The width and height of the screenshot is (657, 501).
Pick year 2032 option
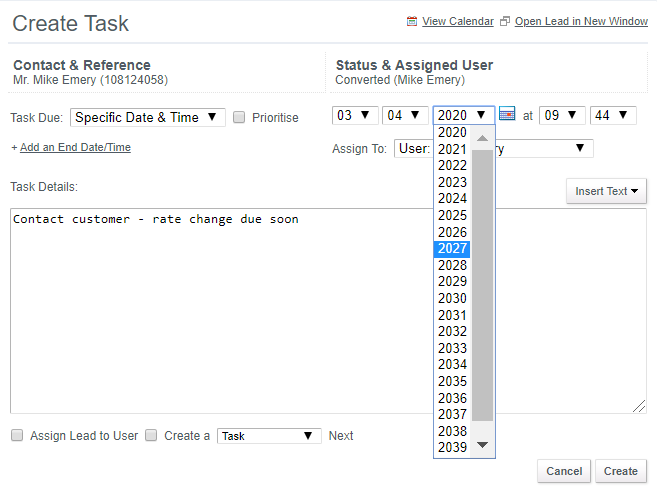click(x=452, y=331)
